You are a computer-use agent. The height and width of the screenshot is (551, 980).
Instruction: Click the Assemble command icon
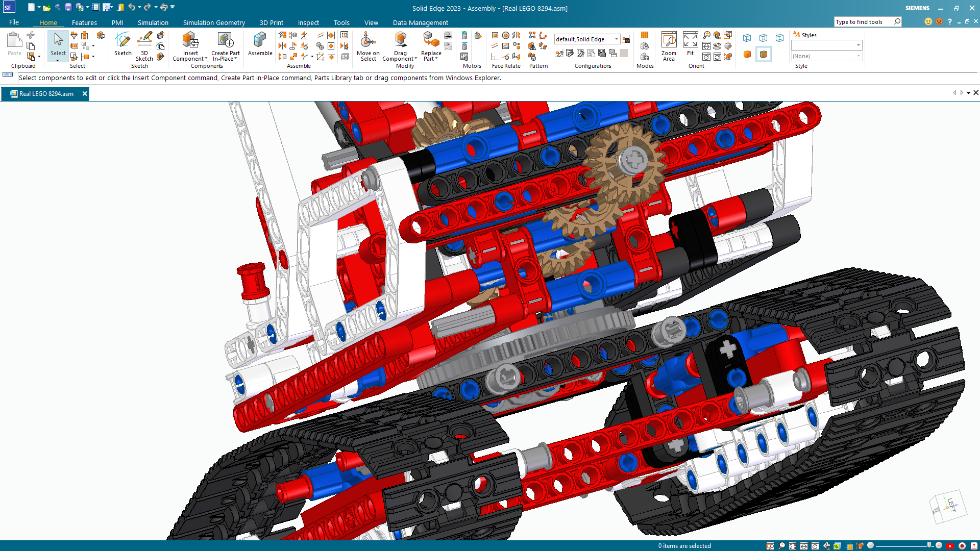pos(260,40)
